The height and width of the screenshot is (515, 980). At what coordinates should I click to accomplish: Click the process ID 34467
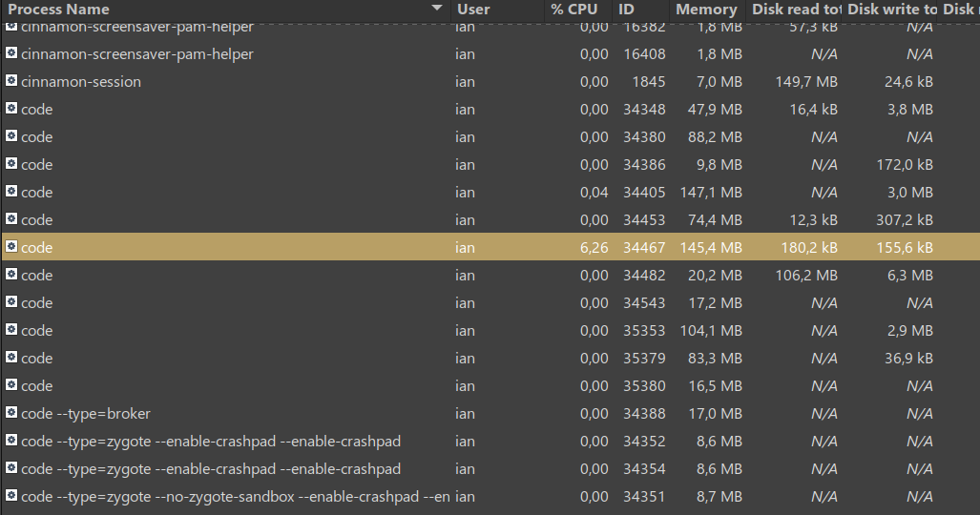click(x=644, y=248)
